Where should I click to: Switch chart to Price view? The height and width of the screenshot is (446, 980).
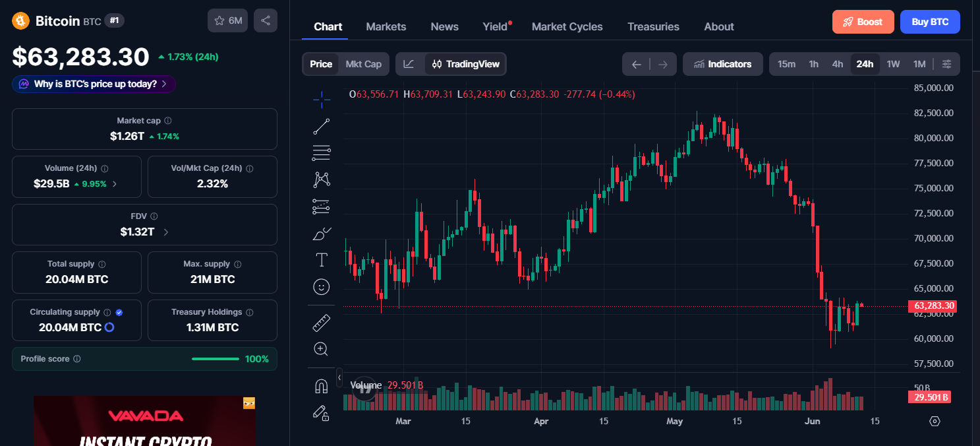[321, 64]
